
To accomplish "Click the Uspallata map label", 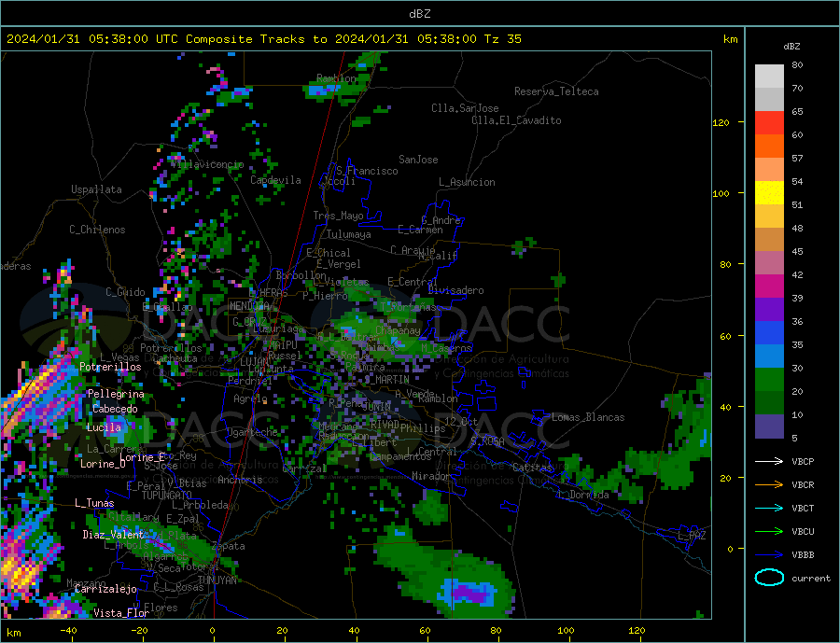I will click(96, 189).
